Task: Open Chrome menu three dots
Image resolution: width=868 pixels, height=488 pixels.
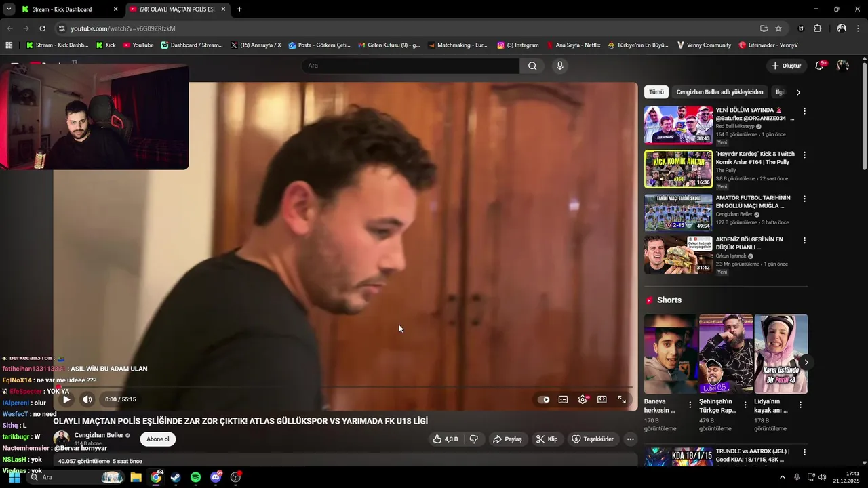Action: [x=859, y=28]
